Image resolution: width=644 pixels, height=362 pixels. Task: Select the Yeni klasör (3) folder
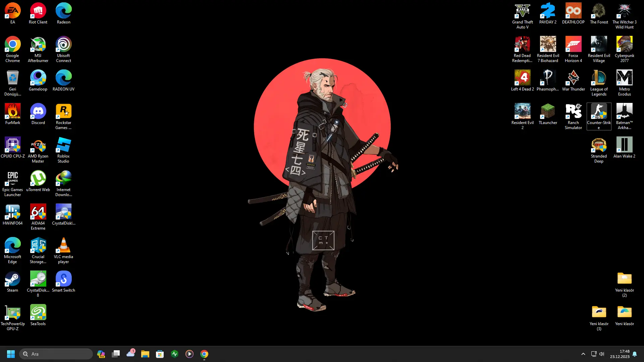click(599, 317)
